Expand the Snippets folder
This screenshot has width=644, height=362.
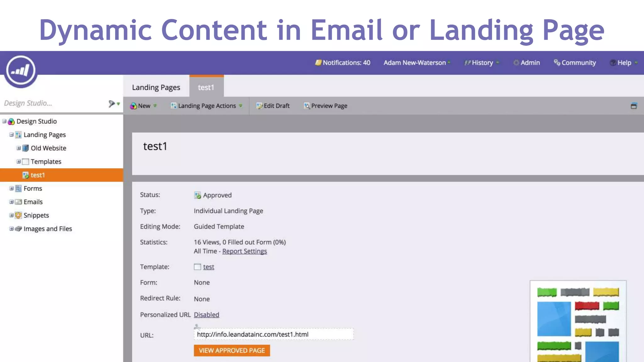[11, 215]
